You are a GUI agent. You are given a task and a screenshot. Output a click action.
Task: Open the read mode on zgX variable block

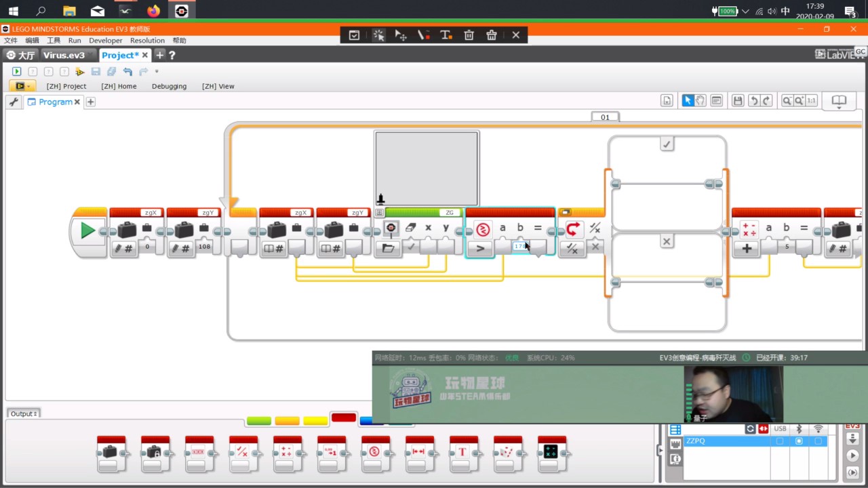pos(273,249)
